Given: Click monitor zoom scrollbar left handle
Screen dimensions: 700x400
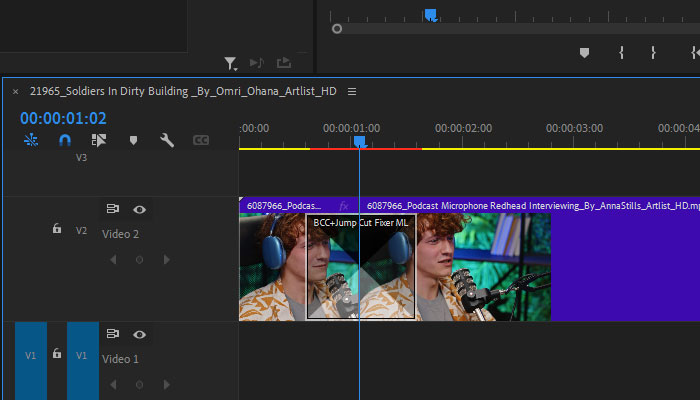Looking at the screenshot, I should coord(337,29).
